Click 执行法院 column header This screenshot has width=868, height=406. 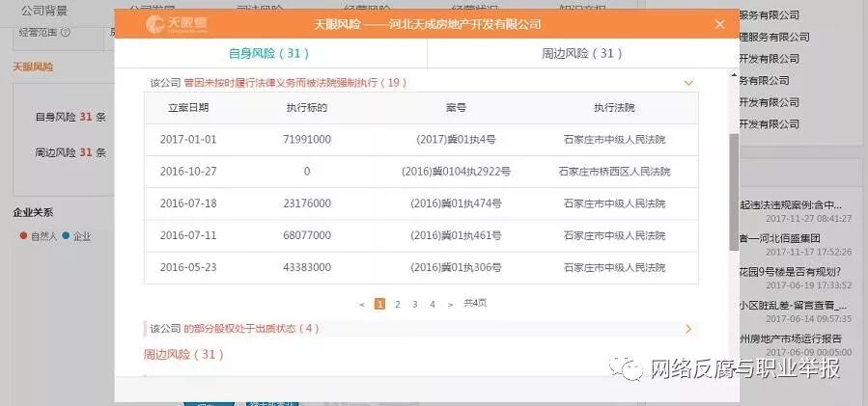614,108
